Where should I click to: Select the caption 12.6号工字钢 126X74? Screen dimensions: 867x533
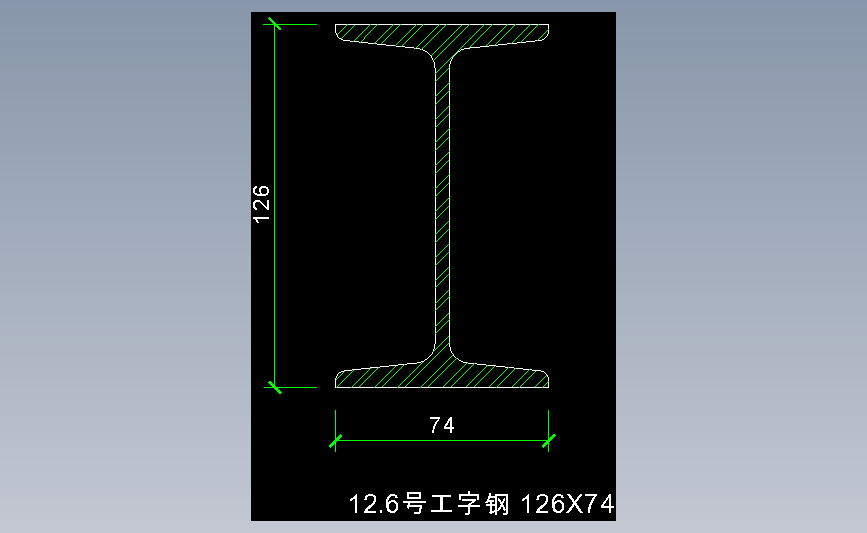click(x=482, y=504)
